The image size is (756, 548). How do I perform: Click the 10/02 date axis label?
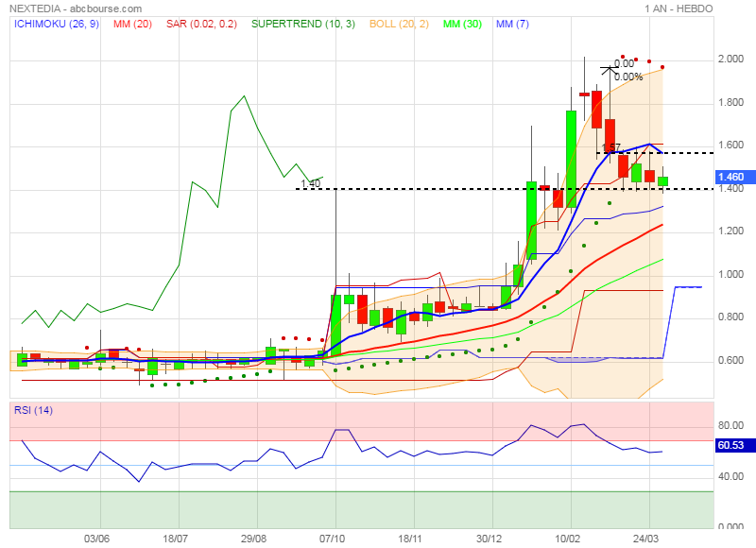click(x=568, y=539)
